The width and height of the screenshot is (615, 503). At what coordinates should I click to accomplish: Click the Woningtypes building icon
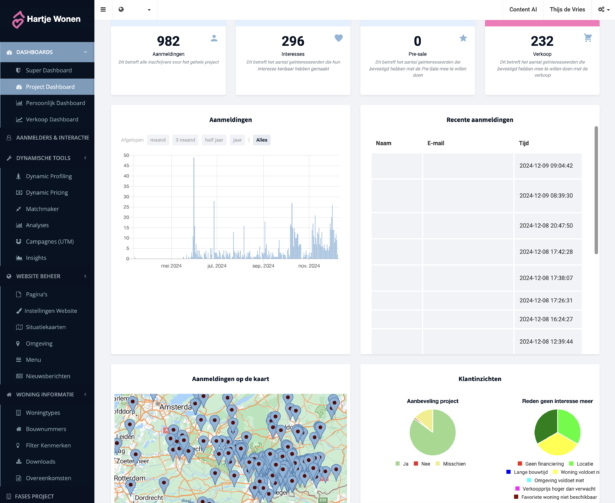(x=18, y=413)
